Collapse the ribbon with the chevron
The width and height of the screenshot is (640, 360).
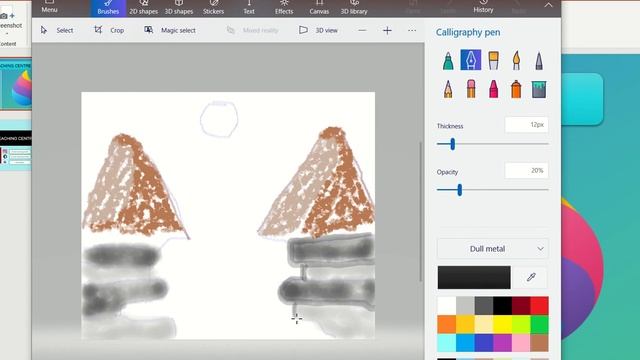click(x=548, y=5)
